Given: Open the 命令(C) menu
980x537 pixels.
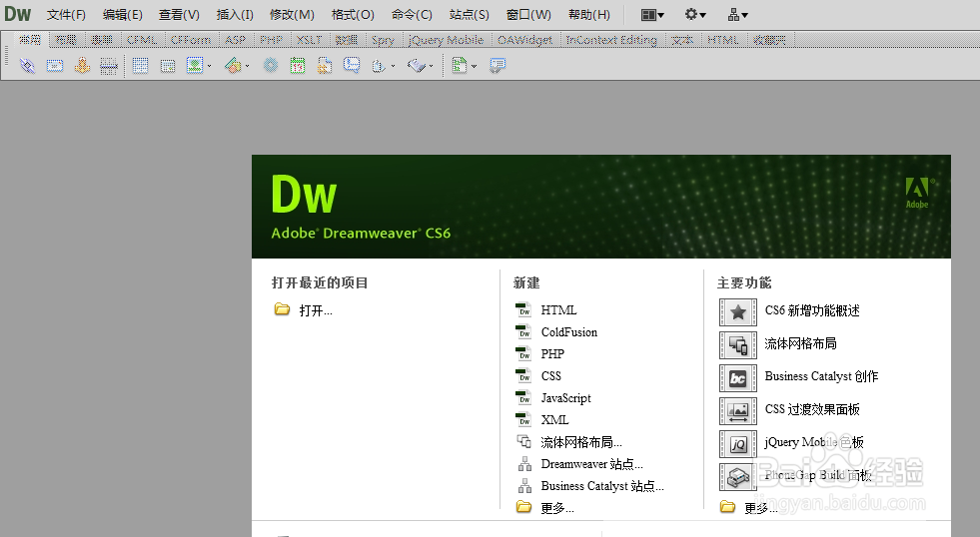Looking at the screenshot, I should click(412, 14).
